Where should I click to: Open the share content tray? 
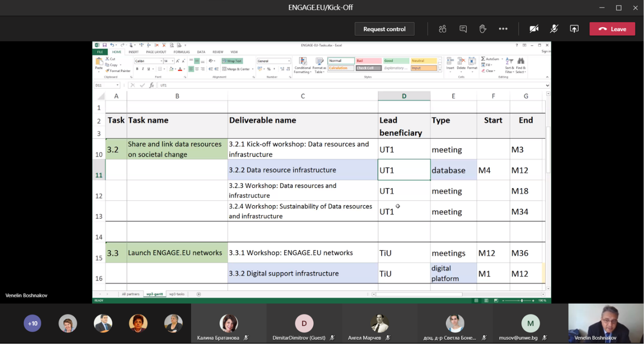pos(574,29)
